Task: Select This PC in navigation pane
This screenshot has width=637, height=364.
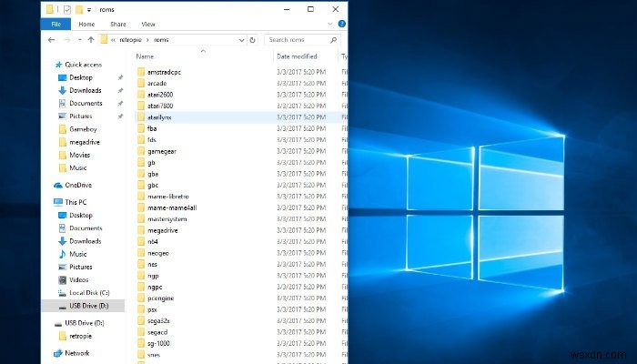Action: point(76,202)
